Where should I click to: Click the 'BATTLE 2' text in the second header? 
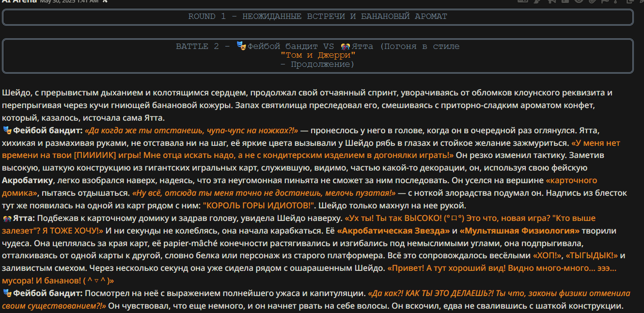[x=198, y=47]
